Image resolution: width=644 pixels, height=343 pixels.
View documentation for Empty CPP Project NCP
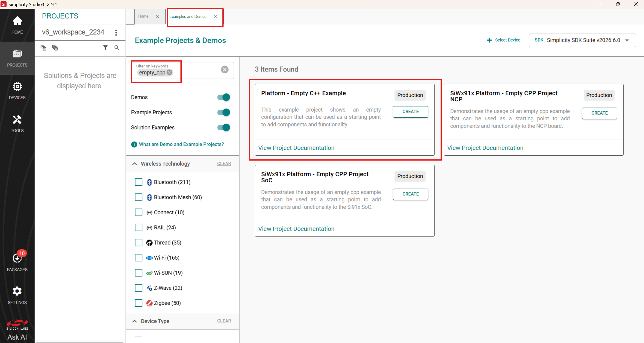point(485,148)
